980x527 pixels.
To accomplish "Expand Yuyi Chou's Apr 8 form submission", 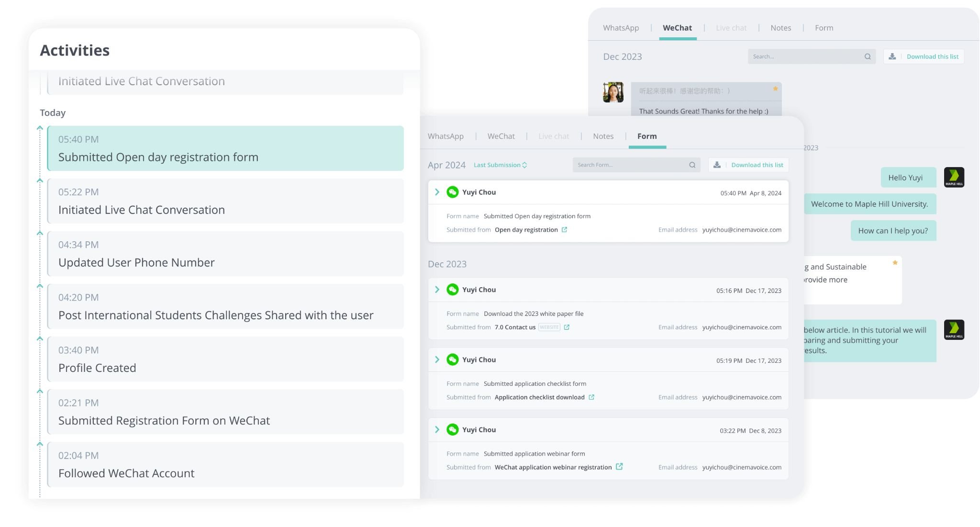I will tap(437, 192).
